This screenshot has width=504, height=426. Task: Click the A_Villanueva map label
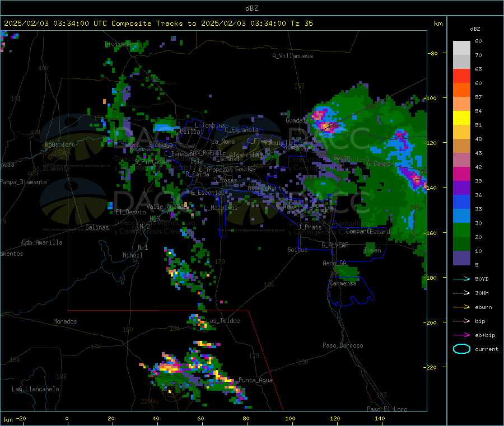point(292,56)
